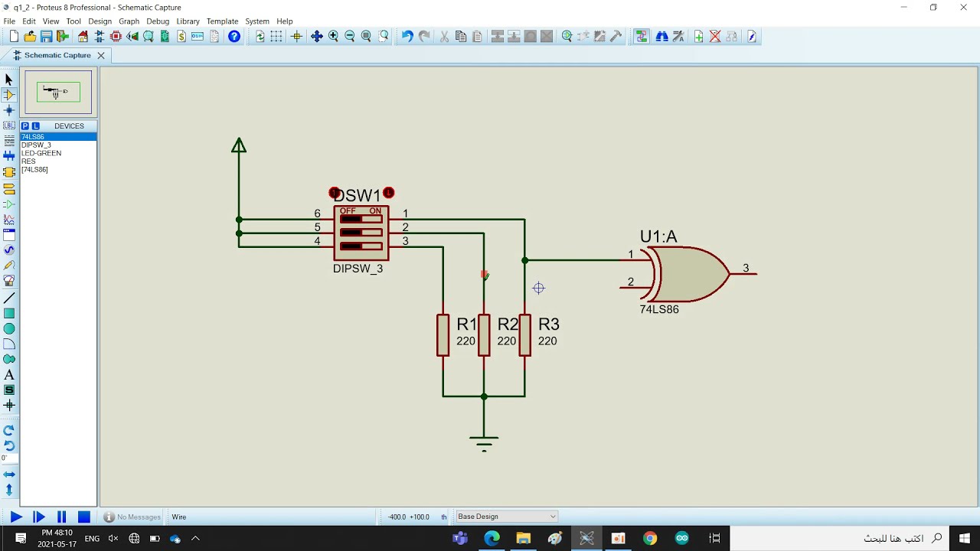Select the Junction Dot mode tool
This screenshot has height=551, width=980.
[9, 110]
